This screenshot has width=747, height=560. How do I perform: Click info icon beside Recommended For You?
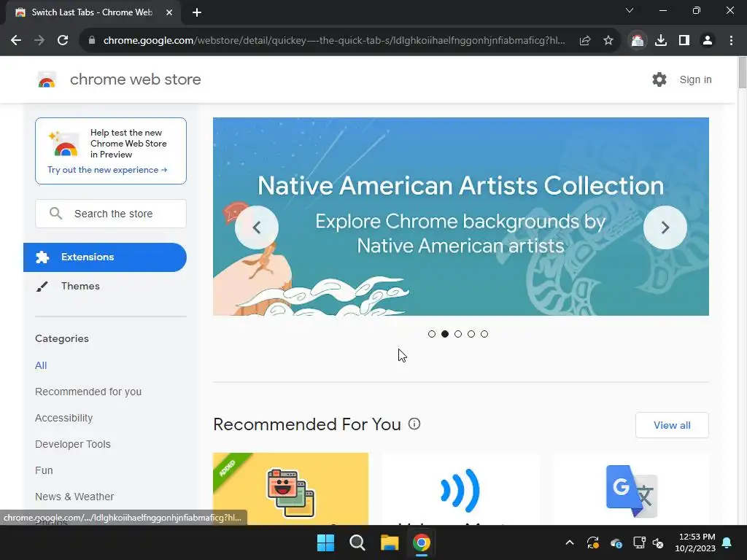pyautogui.click(x=414, y=424)
